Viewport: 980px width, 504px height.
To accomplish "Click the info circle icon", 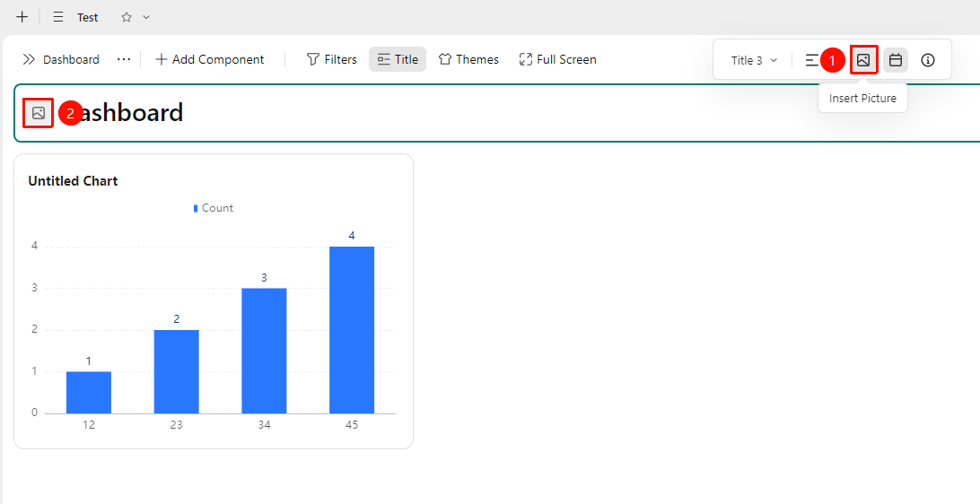I will click(x=928, y=60).
